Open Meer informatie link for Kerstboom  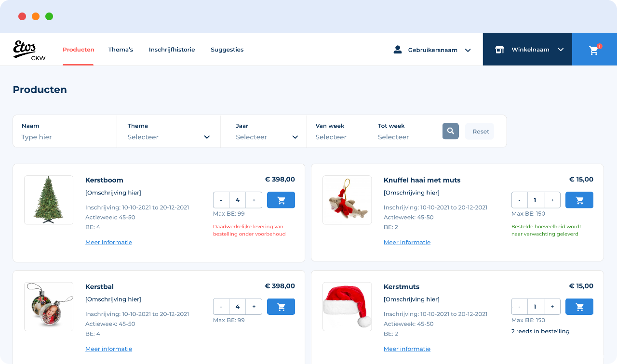(x=108, y=242)
